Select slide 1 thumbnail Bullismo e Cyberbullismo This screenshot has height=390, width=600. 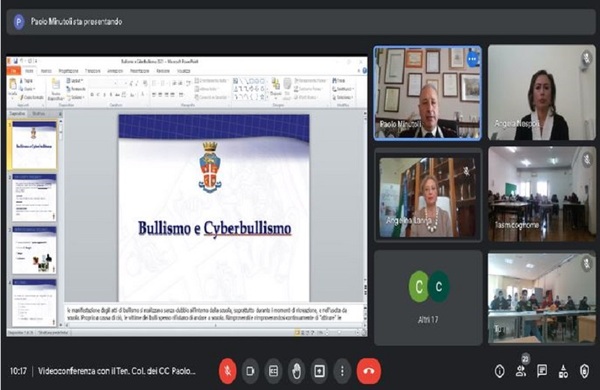34,145
